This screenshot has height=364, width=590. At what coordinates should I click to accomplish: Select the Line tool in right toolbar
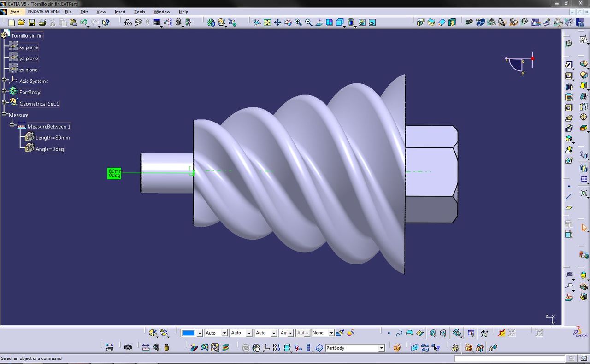569,197
